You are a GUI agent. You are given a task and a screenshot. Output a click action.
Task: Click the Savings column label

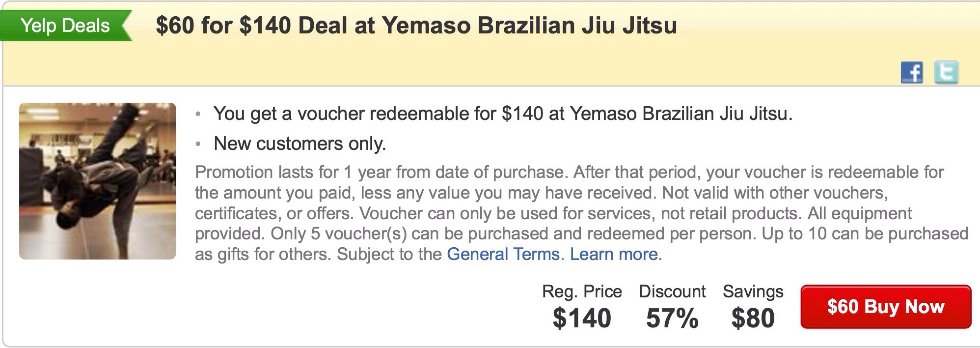pos(753,291)
